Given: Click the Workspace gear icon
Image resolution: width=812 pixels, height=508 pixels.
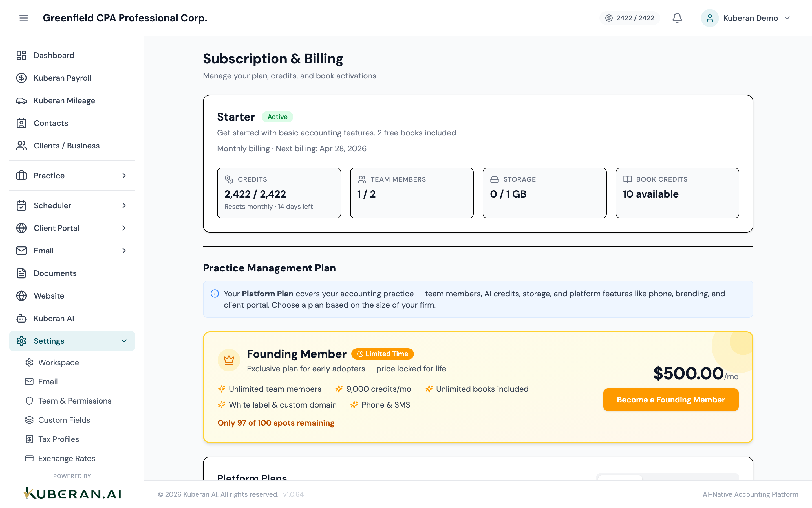Looking at the screenshot, I should point(29,363).
